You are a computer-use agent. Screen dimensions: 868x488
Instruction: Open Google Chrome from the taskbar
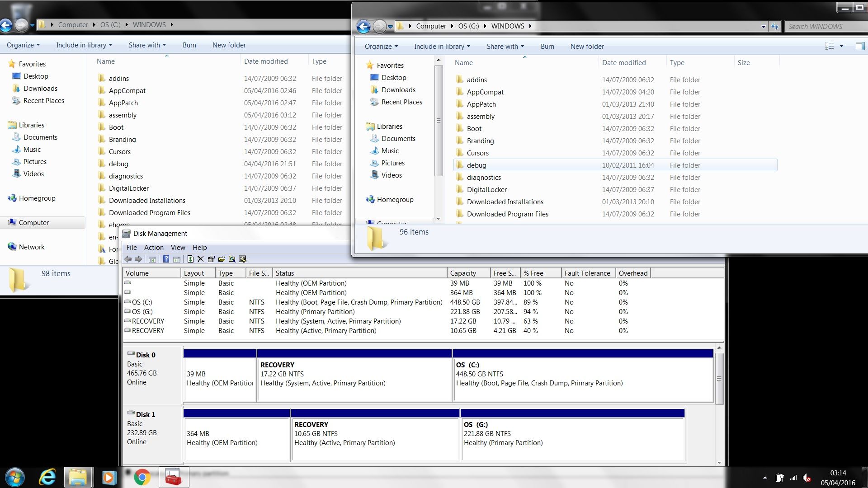point(142,477)
